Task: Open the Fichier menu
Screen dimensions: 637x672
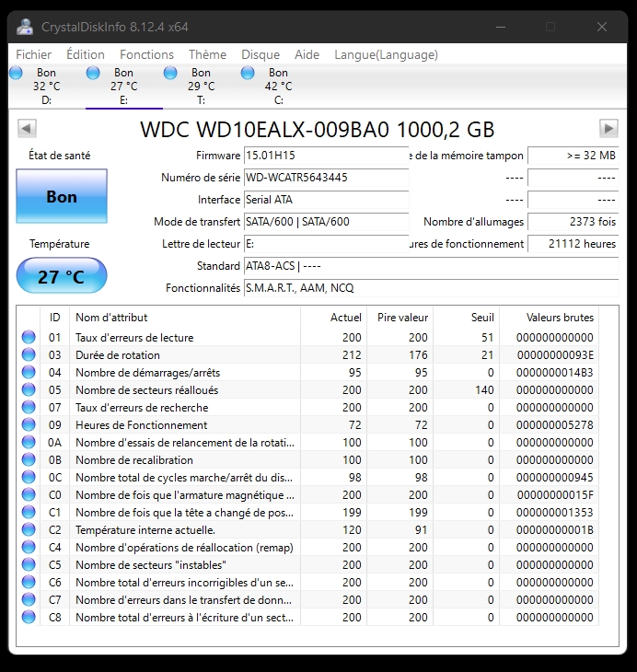Action: (34, 54)
